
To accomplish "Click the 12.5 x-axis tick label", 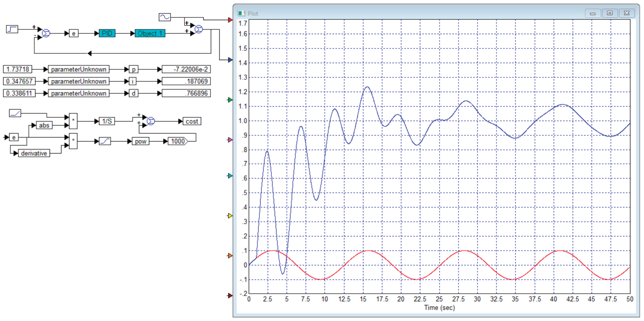I will (344, 299).
